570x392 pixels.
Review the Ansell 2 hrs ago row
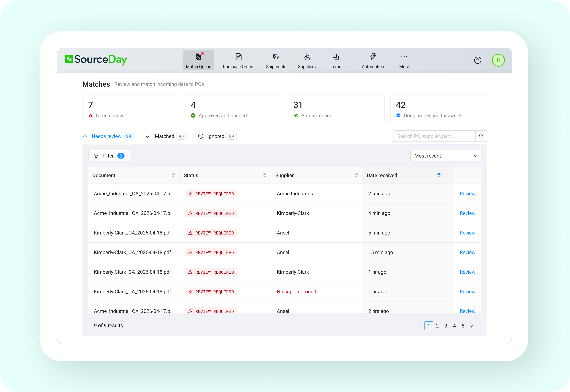[x=467, y=311]
